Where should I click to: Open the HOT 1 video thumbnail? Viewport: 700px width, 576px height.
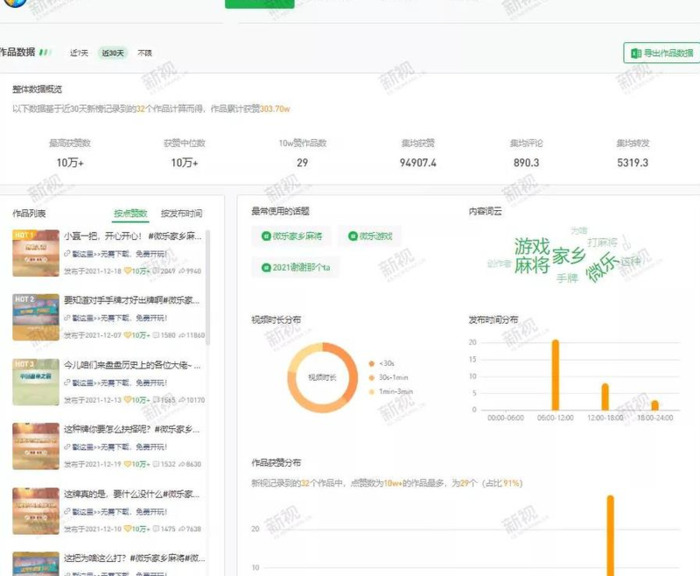click(36, 253)
